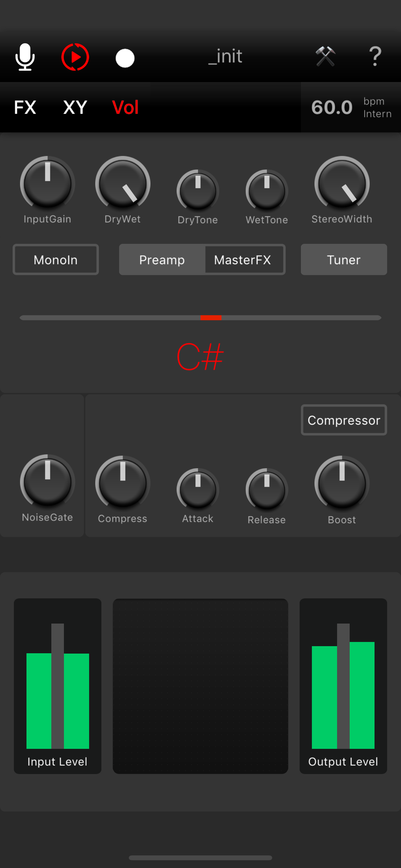Switch to the XY tab

[x=75, y=107]
